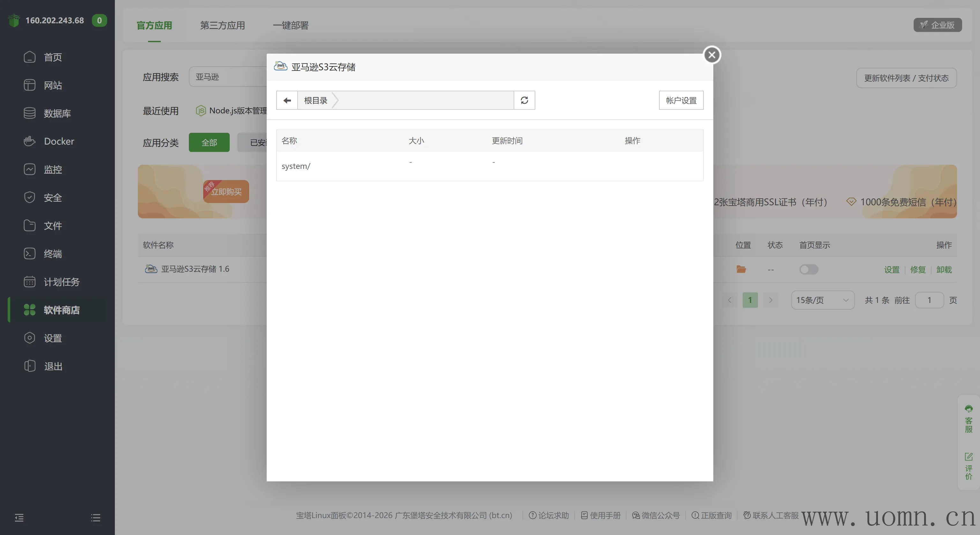Go to the Database sidebar page
Viewport: 980px width, 535px height.
[x=57, y=113]
